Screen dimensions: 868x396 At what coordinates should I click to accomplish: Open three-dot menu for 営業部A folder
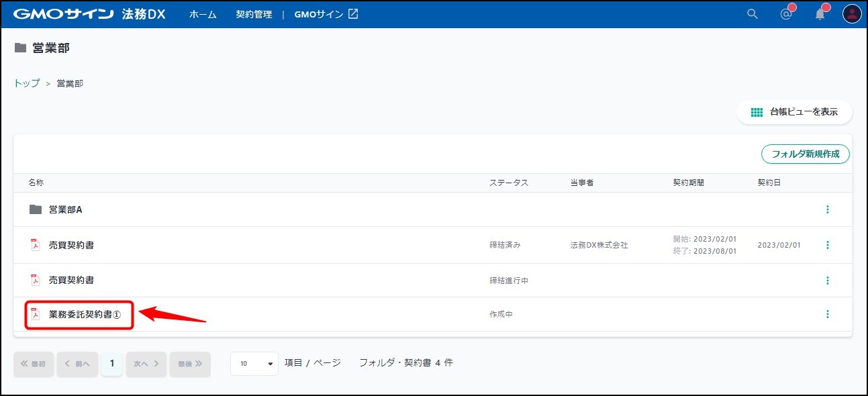point(827,209)
